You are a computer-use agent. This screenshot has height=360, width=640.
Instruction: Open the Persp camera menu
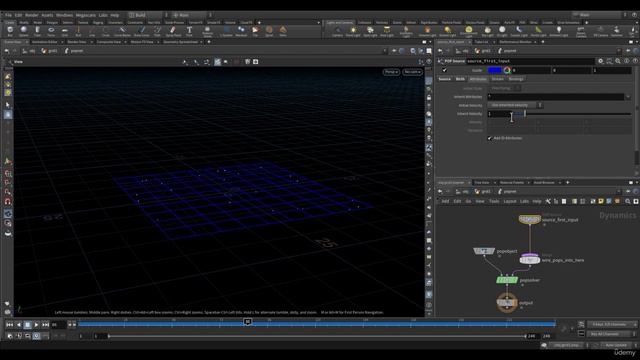coord(391,72)
